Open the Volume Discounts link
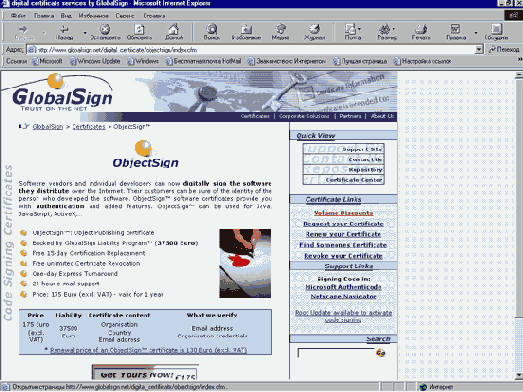 [344, 213]
